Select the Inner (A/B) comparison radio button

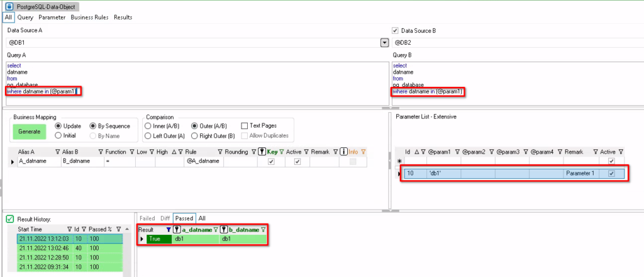[148, 126]
